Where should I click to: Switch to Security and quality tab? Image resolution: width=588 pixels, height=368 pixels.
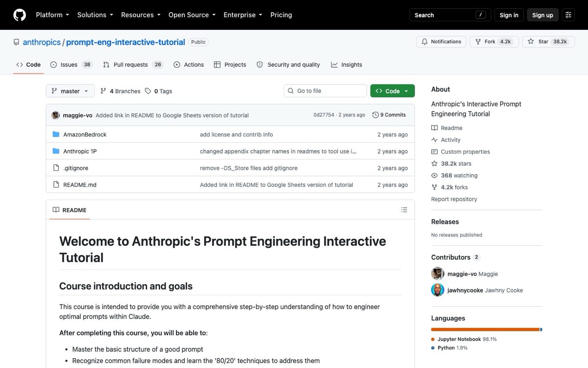tap(289, 65)
